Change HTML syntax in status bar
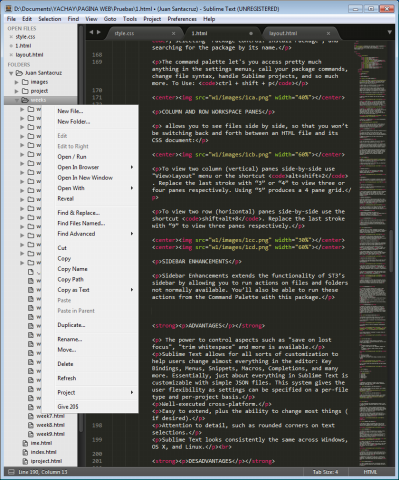 point(370,472)
